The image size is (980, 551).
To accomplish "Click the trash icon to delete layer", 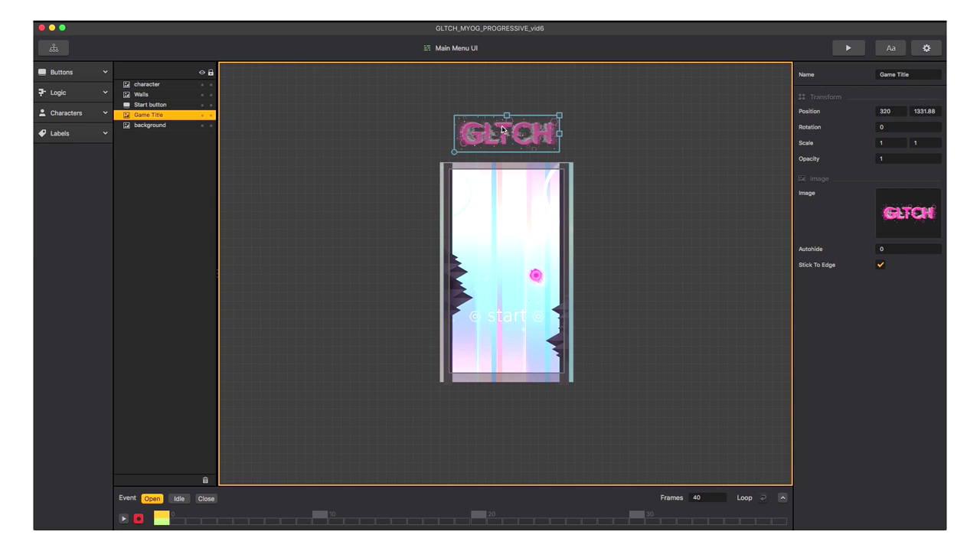I will point(205,480).
